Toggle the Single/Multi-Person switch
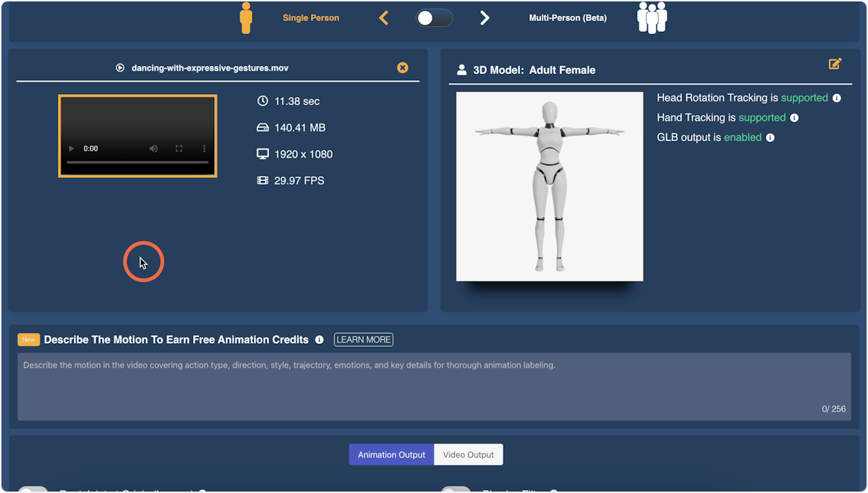Screen dimensions: 868x493 pos(435,18)
